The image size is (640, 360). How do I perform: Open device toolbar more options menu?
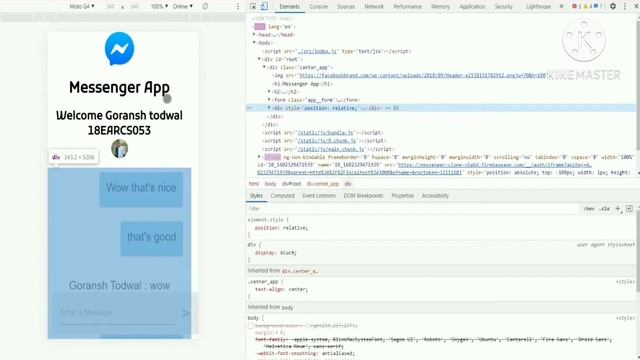[238, 6]
